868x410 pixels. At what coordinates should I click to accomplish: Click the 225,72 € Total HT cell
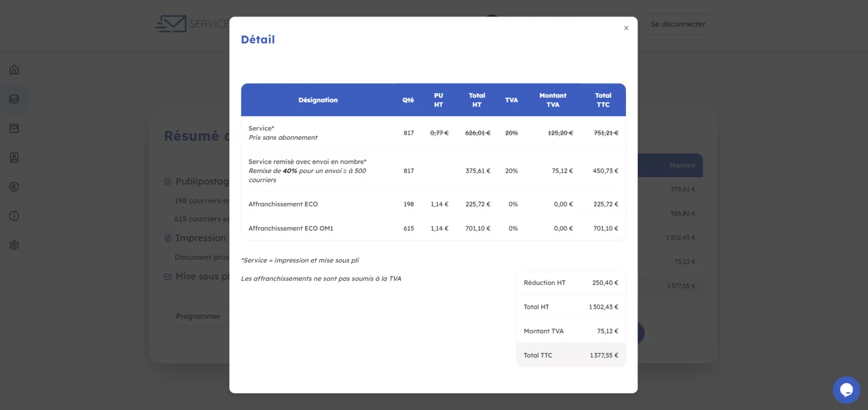tap(477, 204)
